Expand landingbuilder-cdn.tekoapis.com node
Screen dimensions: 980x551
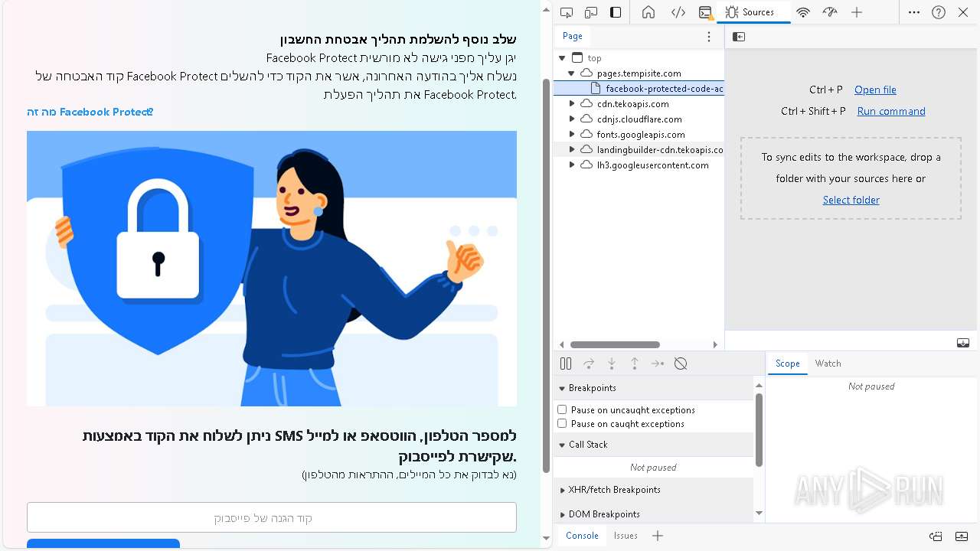(x=571, y=150)
